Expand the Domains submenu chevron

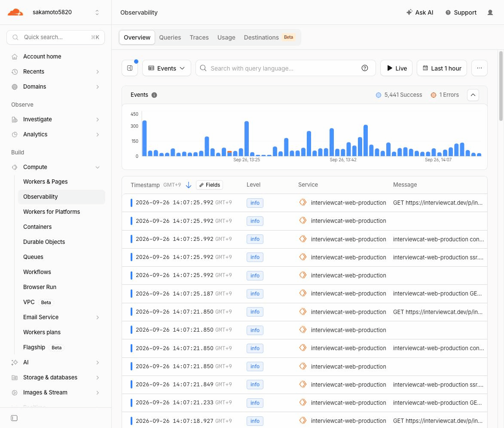[x=98, y=87]
